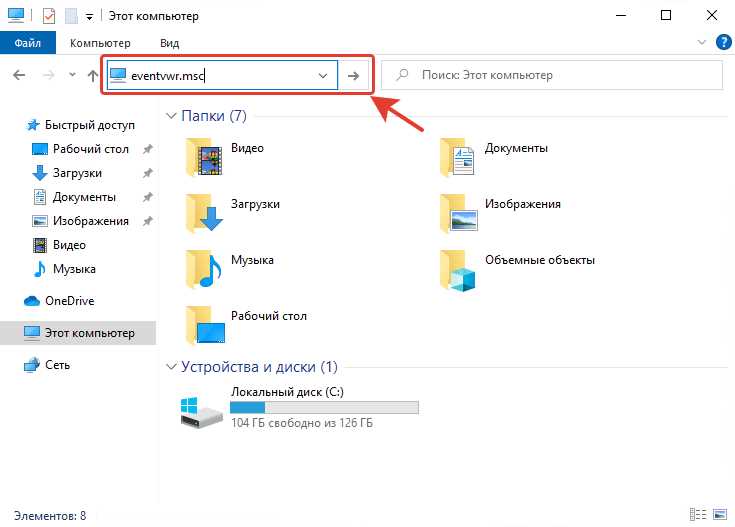Viewport: 735px width, 527px height.
Task: Open the Вид ribbon tab
Action: pyautogui.click(x=169, y=43)
